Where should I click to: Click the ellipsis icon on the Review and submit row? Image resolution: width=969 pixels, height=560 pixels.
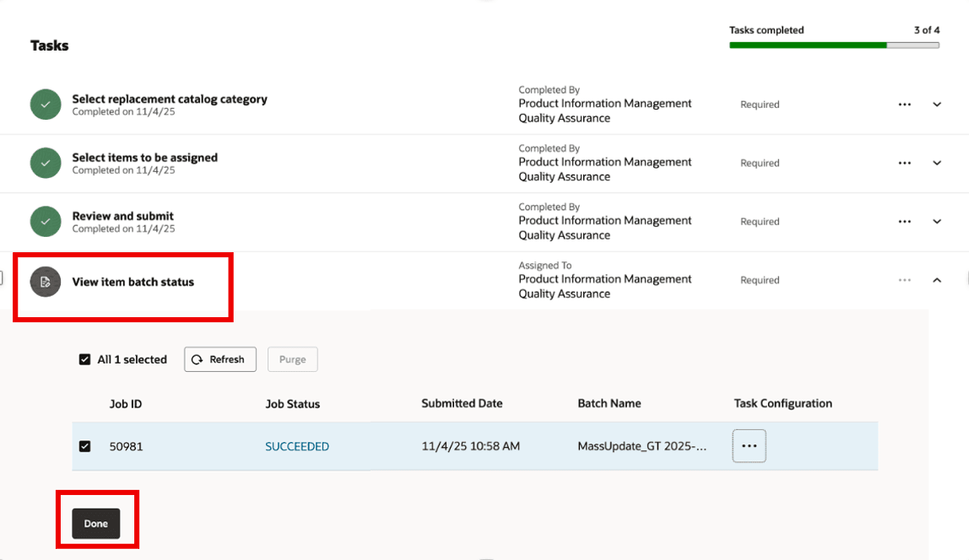coord(905,221)
